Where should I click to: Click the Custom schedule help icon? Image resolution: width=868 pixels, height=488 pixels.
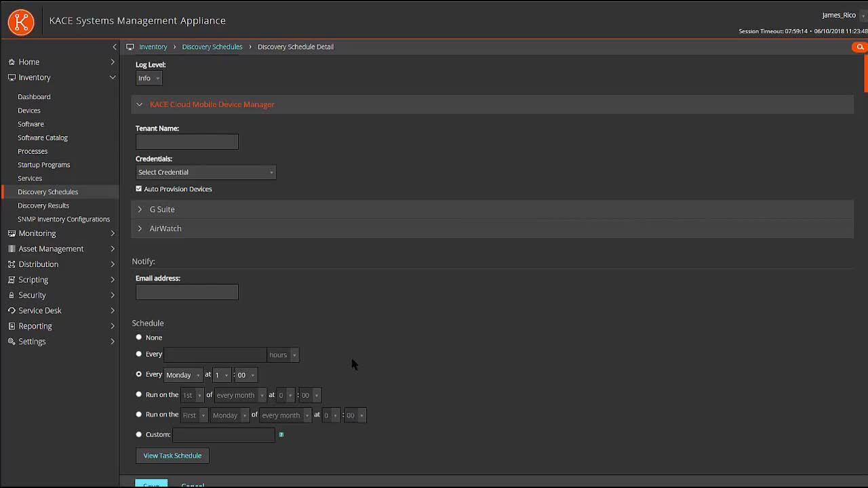point(281,434)
